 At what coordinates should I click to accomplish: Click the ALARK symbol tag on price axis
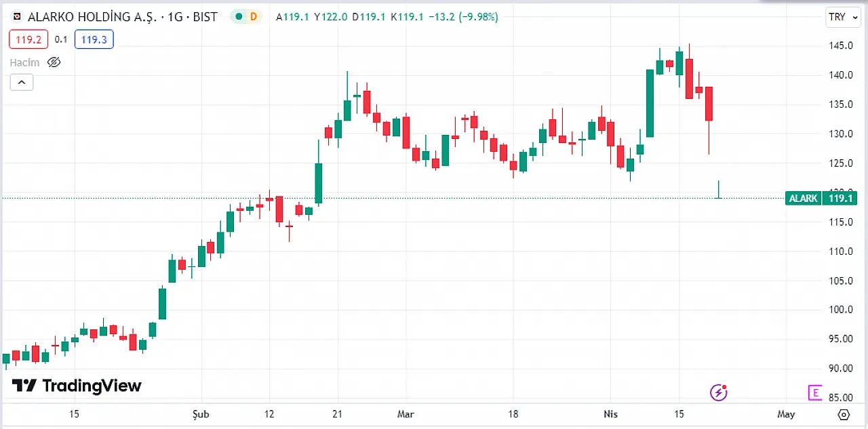pos(803,199)
